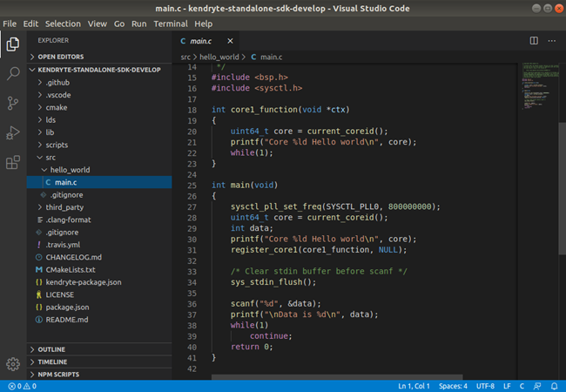This screenshot has width=566, height=392.
Task: Open the View menu
Action: [98, 24]
